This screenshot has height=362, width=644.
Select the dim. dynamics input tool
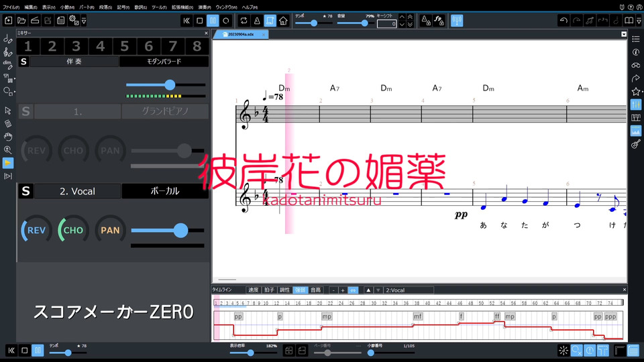(x=8, y=64)
